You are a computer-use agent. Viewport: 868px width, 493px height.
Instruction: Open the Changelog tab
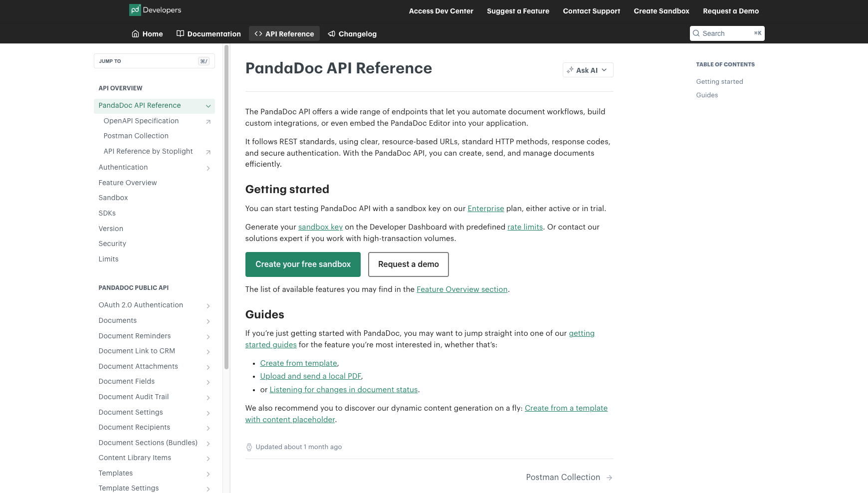(x=352, y=33)
